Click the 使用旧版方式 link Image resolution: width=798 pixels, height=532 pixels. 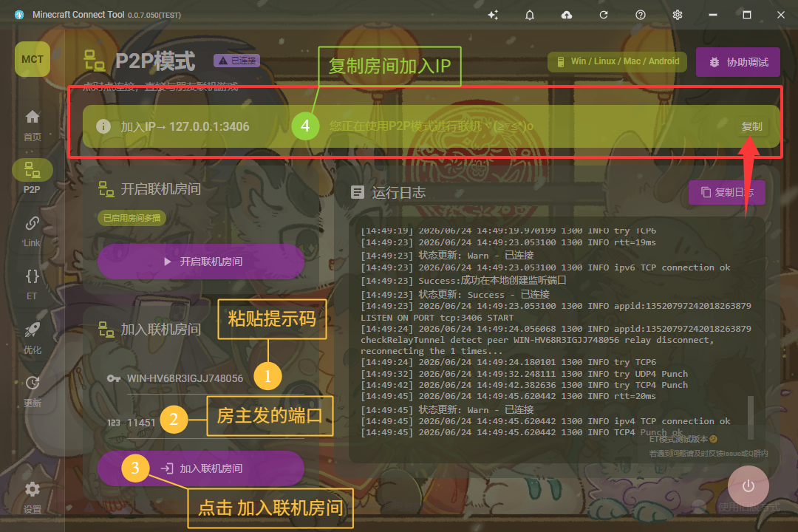(748, 507)
